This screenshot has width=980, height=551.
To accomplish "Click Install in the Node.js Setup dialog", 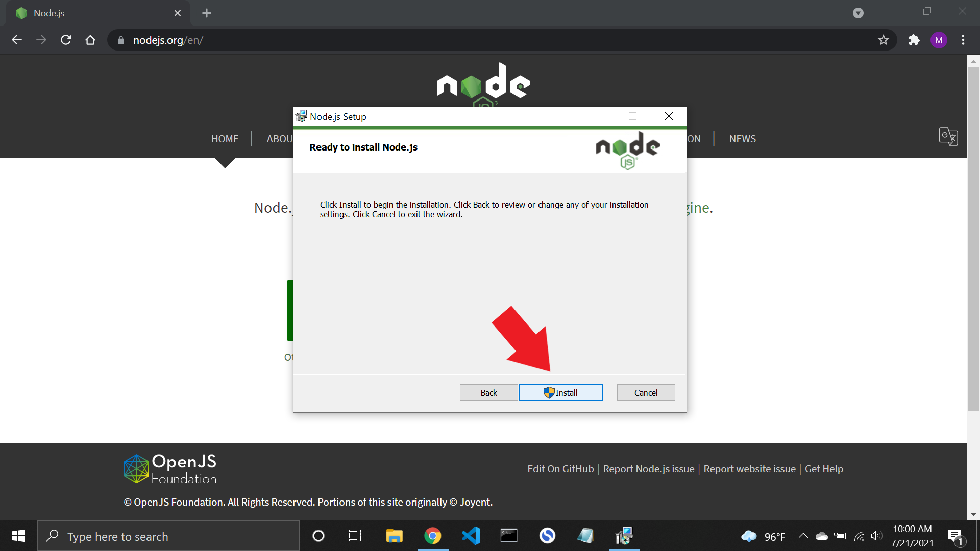I will coord(561,392).
